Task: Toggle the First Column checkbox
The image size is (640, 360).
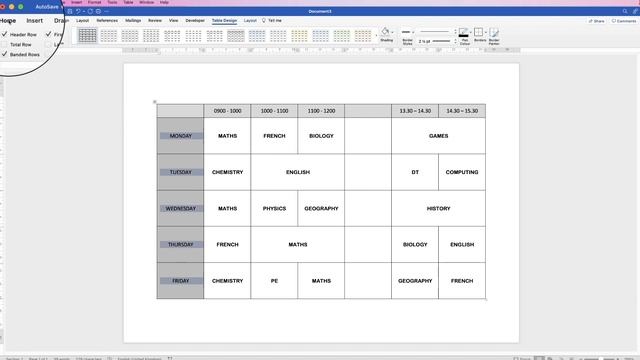Action: 49,34
